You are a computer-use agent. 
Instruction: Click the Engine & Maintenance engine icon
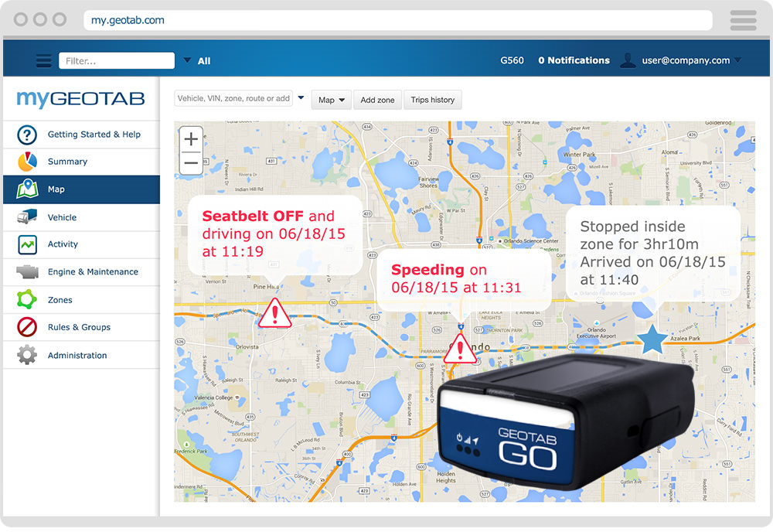[x=27, y=271]
